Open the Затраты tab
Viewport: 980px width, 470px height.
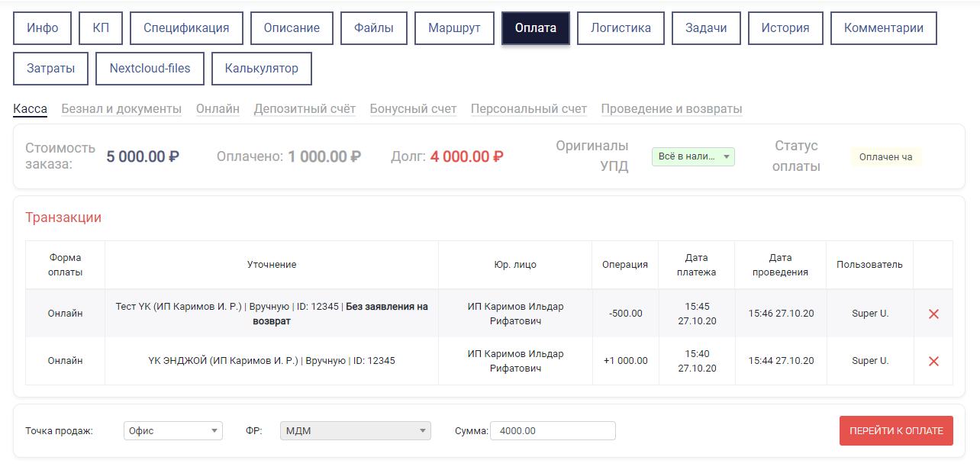(x=50, y=69)
